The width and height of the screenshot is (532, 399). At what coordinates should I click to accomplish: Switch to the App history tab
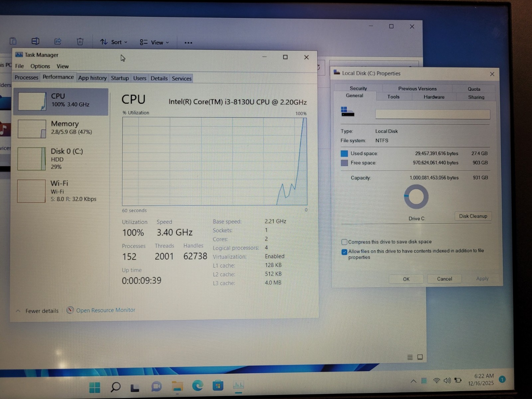pyautogui.click(x=92, y=78)
